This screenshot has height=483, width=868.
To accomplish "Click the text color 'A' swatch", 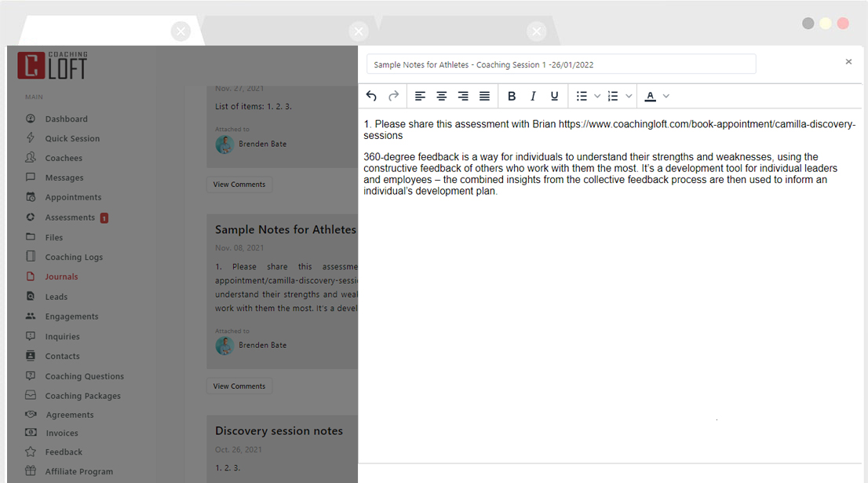I will pos(650,96).
